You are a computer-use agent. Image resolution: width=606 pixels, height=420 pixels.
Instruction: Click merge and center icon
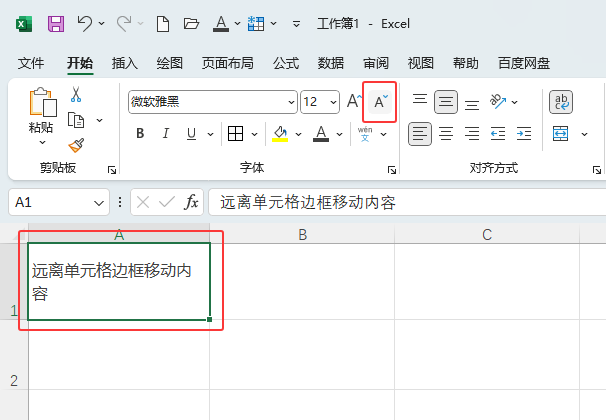(x=561, y=134)
